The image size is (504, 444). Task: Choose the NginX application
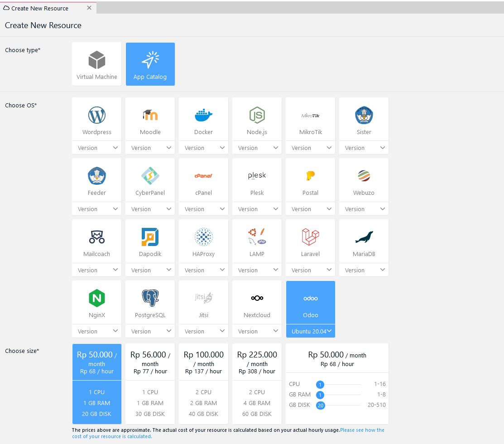click(96, 302)
